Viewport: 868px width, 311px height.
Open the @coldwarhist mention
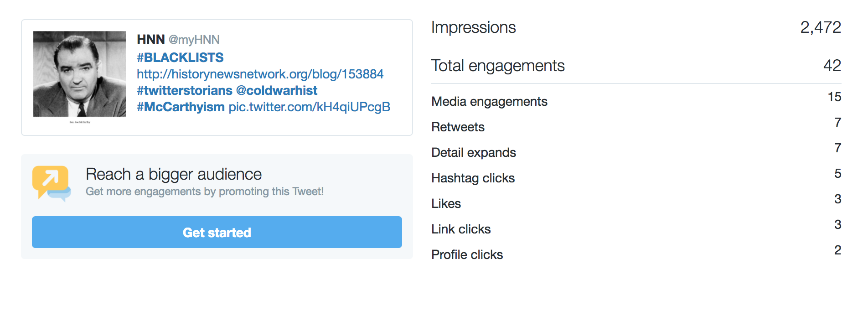tap(277, 90)
